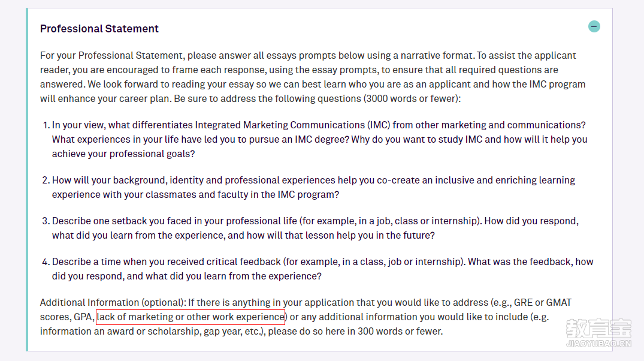Viewport: 644px width, 361px height.
Task: Click essay question 4 about critical feedback
Action: click(x=318, y=269)
